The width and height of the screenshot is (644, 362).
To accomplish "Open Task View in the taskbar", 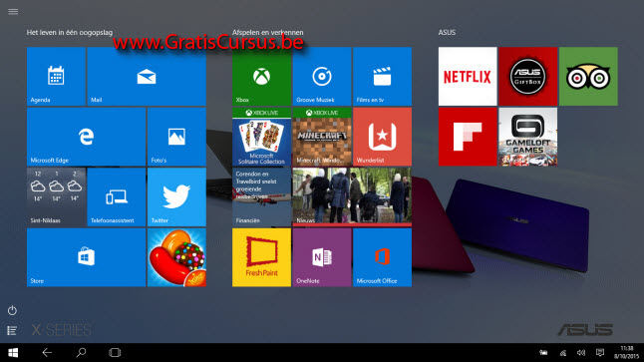I will click(115, 353).
